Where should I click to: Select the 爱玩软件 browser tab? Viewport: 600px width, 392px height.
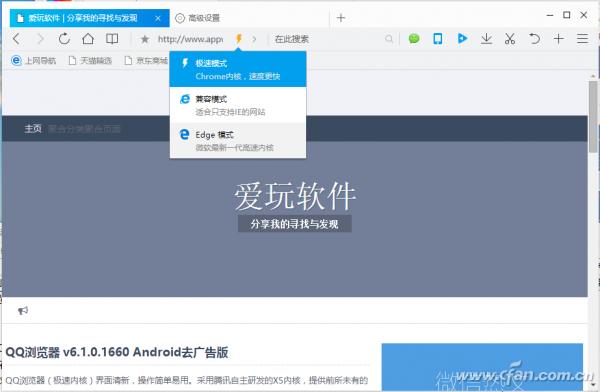tap(90, 18)
